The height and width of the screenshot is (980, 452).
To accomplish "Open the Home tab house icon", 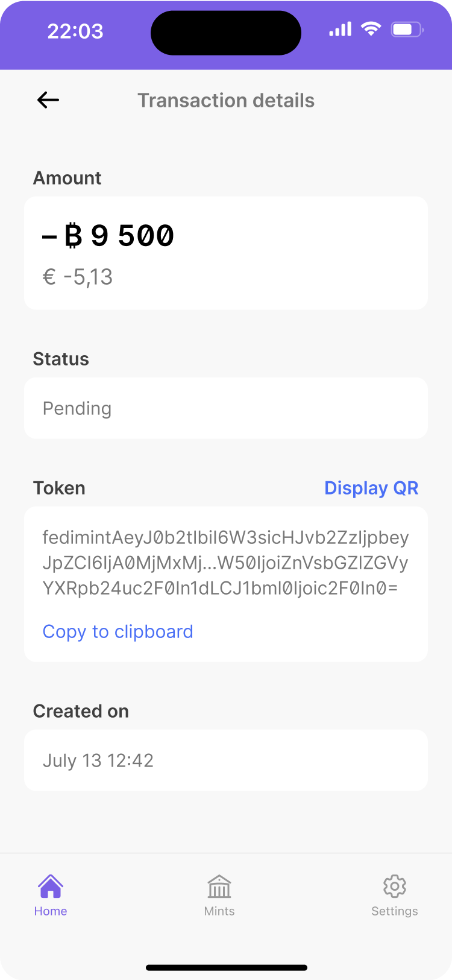I will [x=51, y=886].
